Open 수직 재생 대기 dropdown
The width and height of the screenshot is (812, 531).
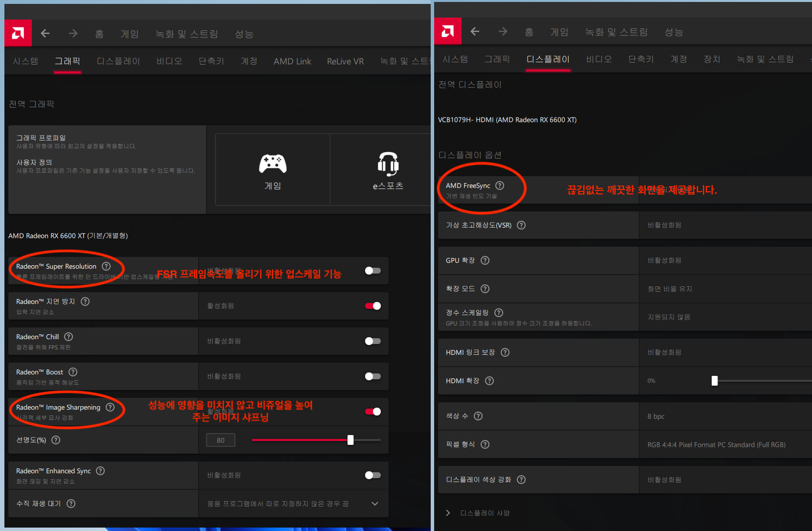click(x=293, y=504)
